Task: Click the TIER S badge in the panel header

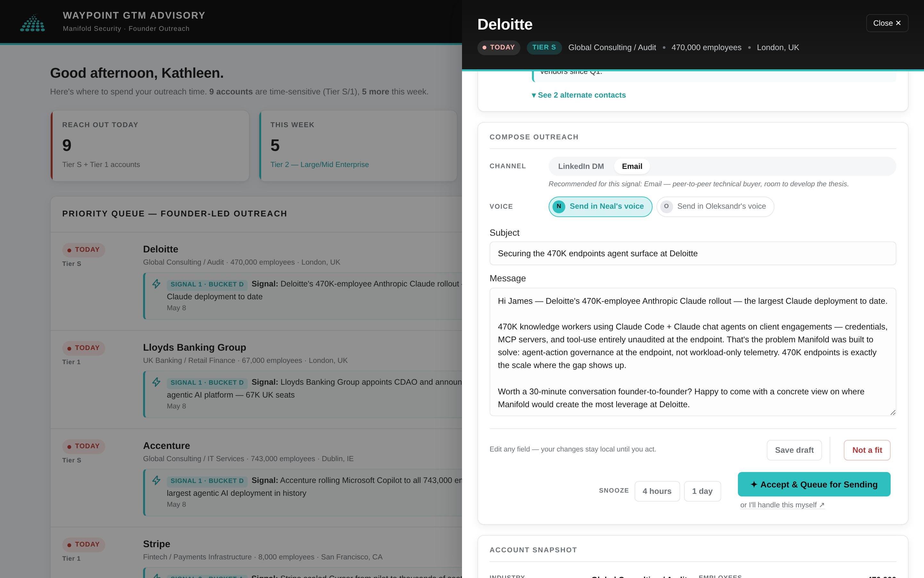Action: click(544, 48)
